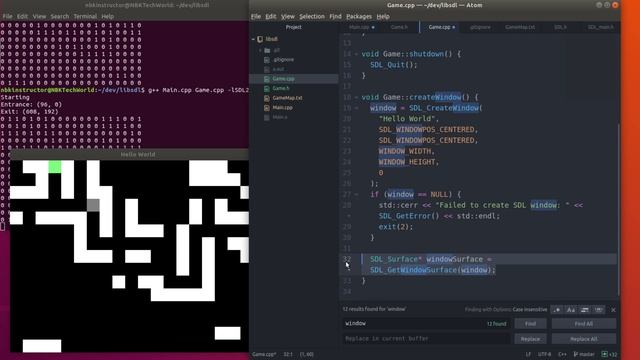Click the modified dot on Game.cpp tab

click(454, 27)
